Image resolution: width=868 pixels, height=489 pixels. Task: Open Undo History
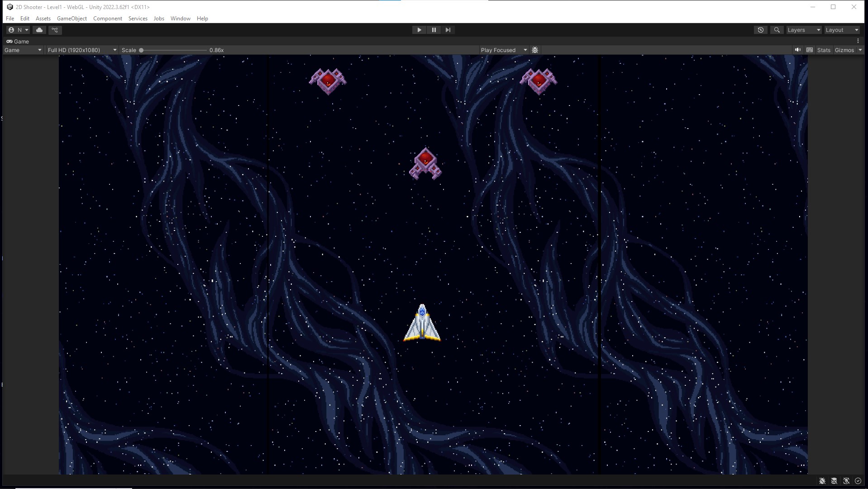point(761,30)
